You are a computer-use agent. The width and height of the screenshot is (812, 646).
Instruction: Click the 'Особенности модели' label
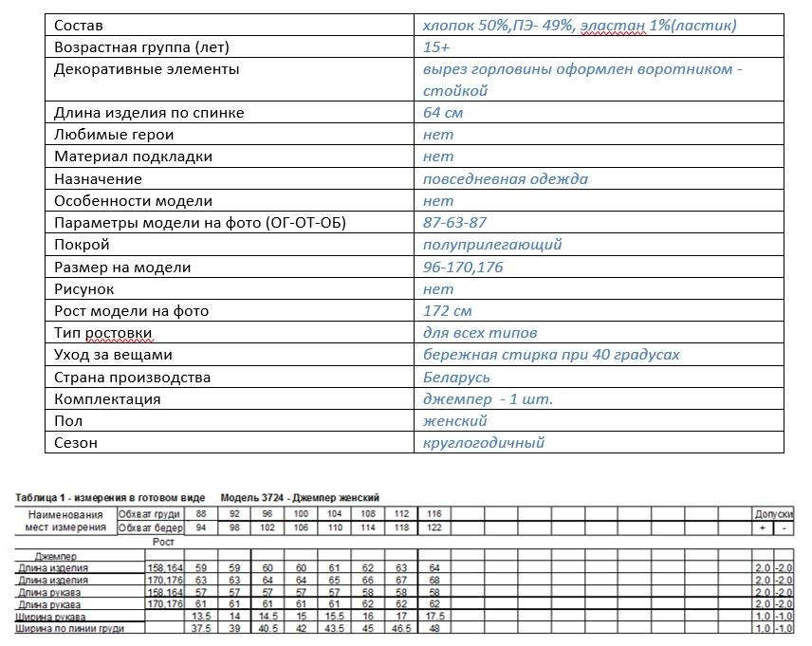pyautogui.click(x=133, y=201)
